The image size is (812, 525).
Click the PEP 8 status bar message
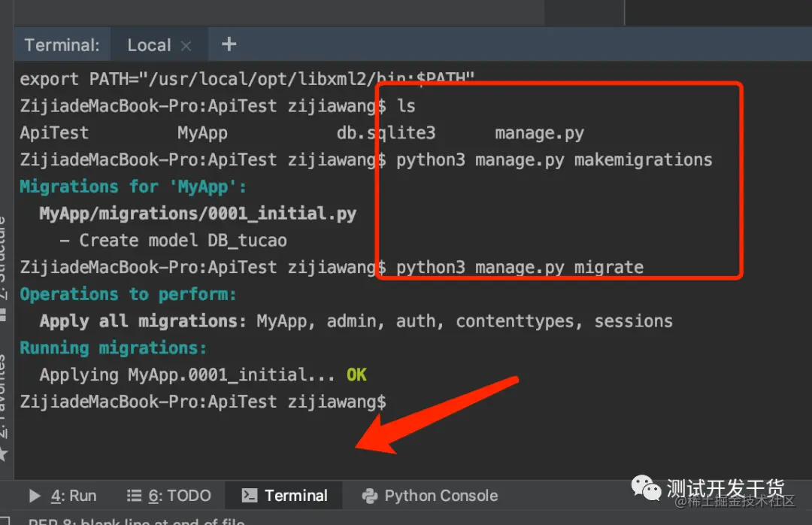click(136, 520)
